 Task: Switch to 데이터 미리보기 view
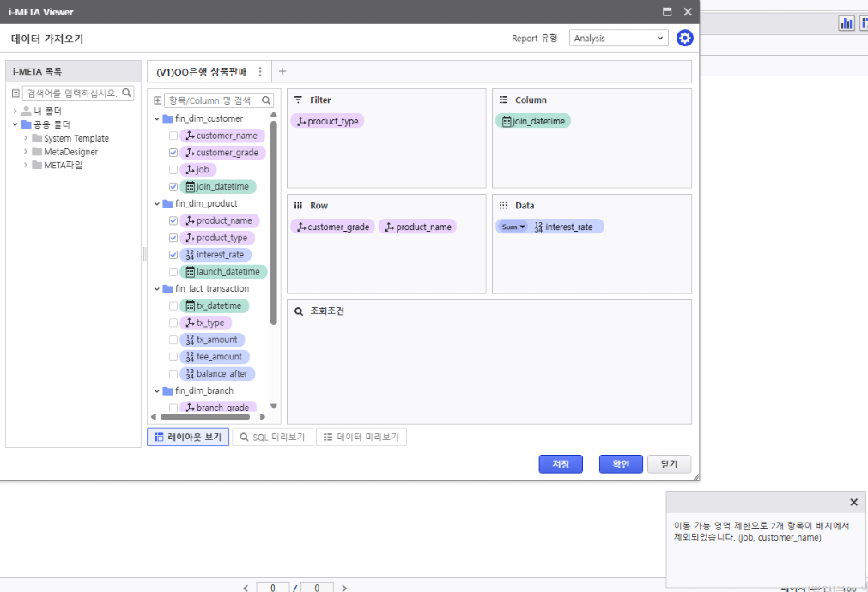(x=361, y=437)
